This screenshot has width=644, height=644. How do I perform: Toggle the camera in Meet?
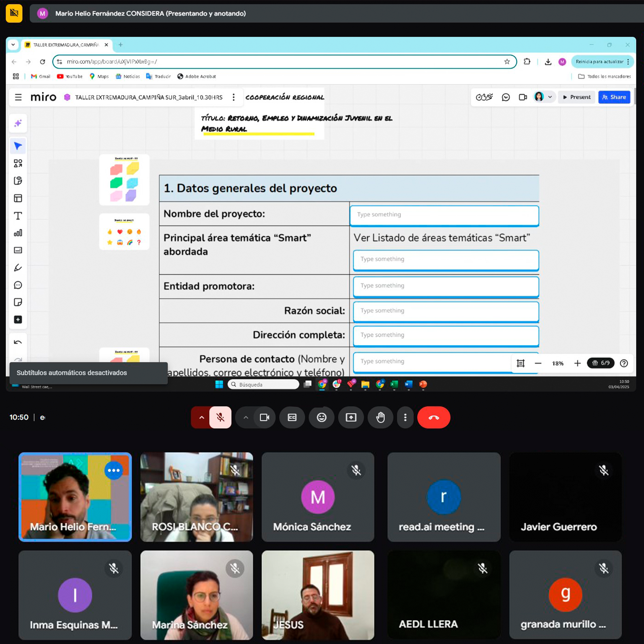[x=265, y=417]
